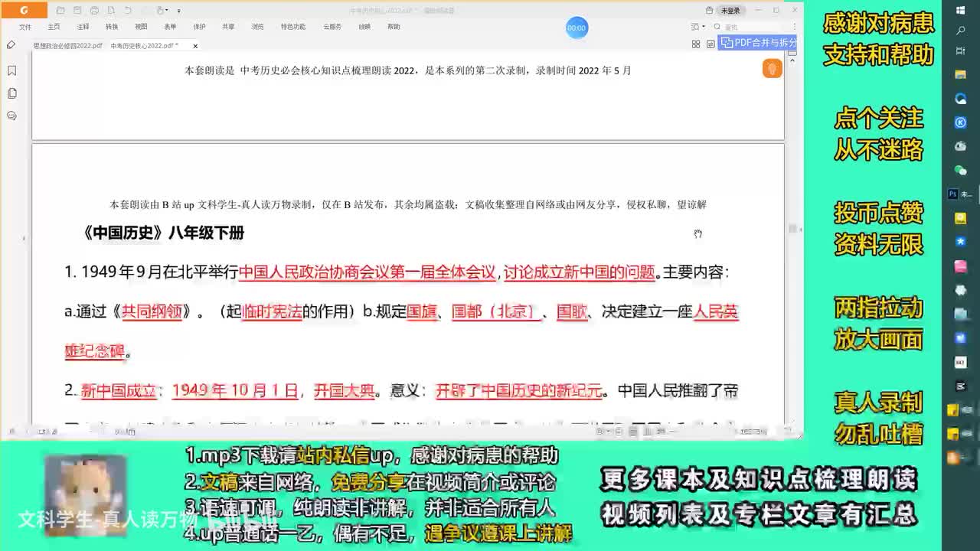Click the blue 00:00 recording timer
Screen dimensions: 980x551
(577, 28)
